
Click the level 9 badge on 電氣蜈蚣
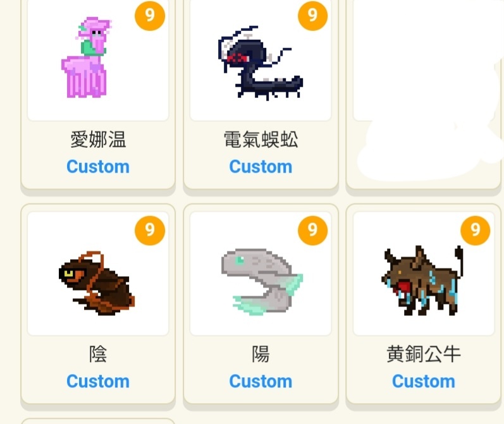click(x=313, y=15)
